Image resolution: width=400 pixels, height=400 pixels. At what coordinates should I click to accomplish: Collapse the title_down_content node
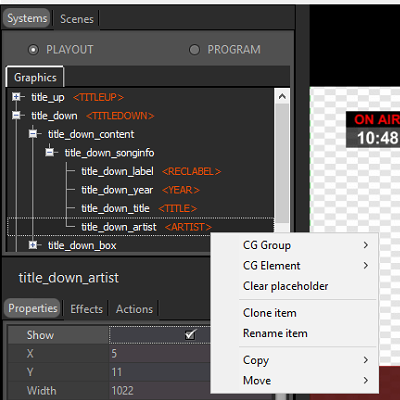click(33, 134)
